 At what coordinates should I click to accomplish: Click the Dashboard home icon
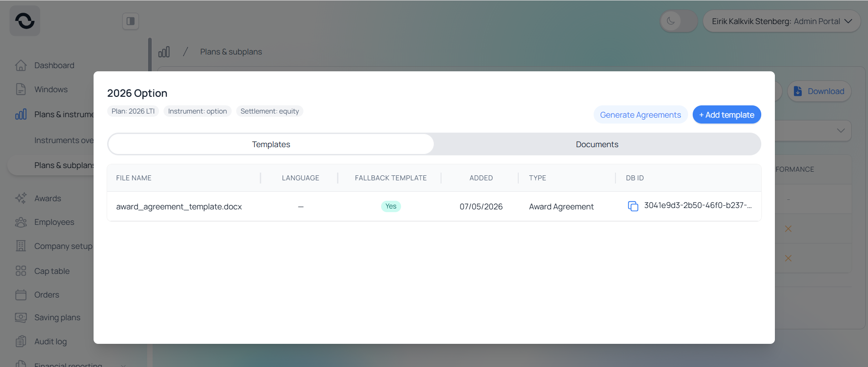(x=21, y=65)
